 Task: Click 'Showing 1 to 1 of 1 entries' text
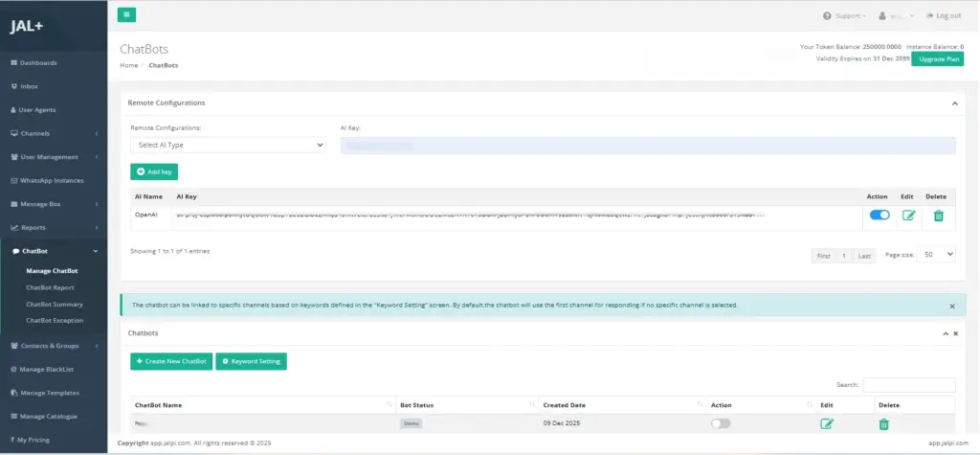pyautogui.click(x=170, y=251)
